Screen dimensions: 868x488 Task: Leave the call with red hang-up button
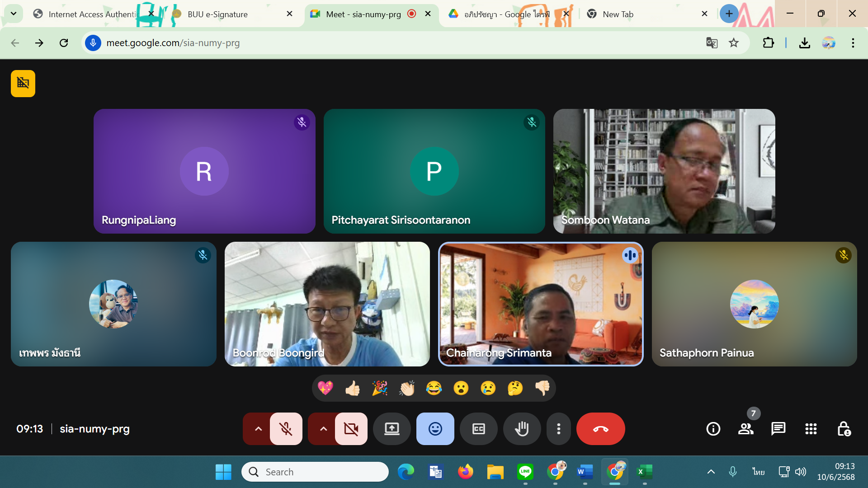point(601,429)
